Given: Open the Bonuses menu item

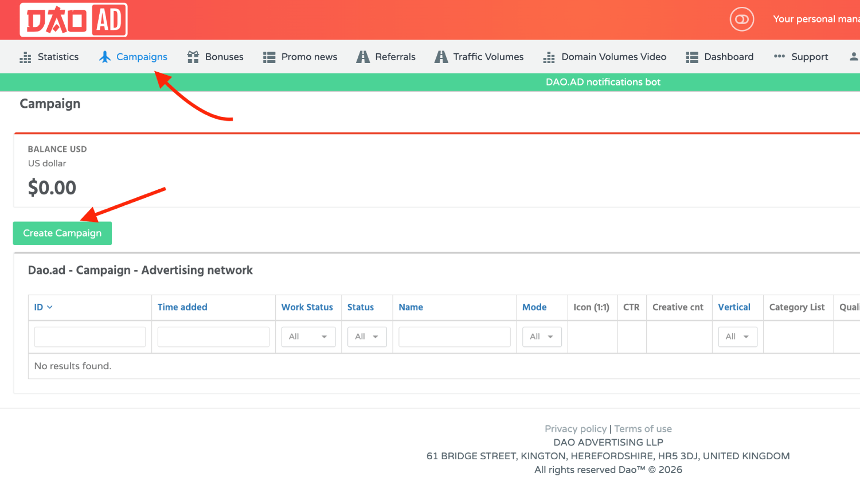Looking at the screenshot, I should (224, 57).
